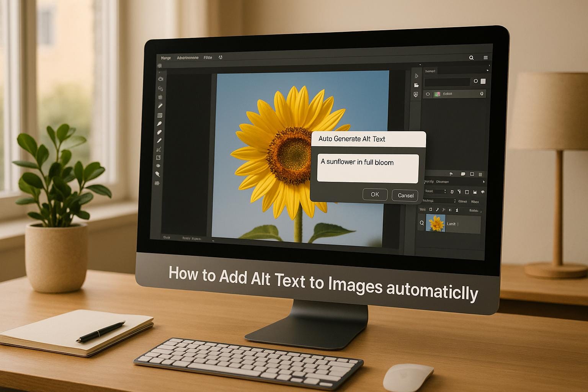Open the Flitte menu
588x392 pixels.
tap(207, 58)
